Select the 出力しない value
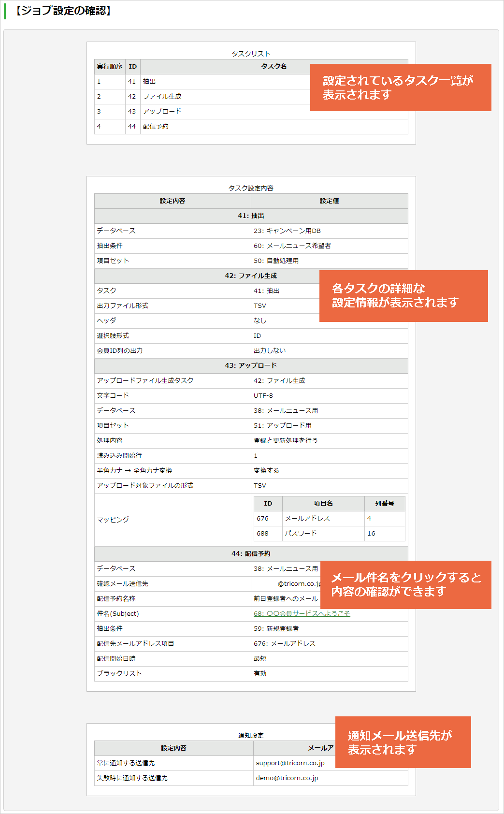Viewport: 504px width, 814px height. (270, 351)
